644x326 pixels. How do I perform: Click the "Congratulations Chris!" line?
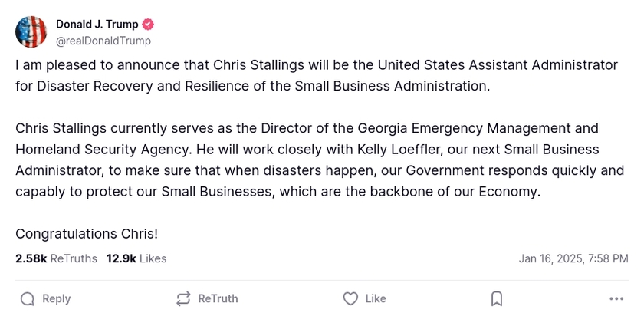pyautogui.click(x=87, y=233)
